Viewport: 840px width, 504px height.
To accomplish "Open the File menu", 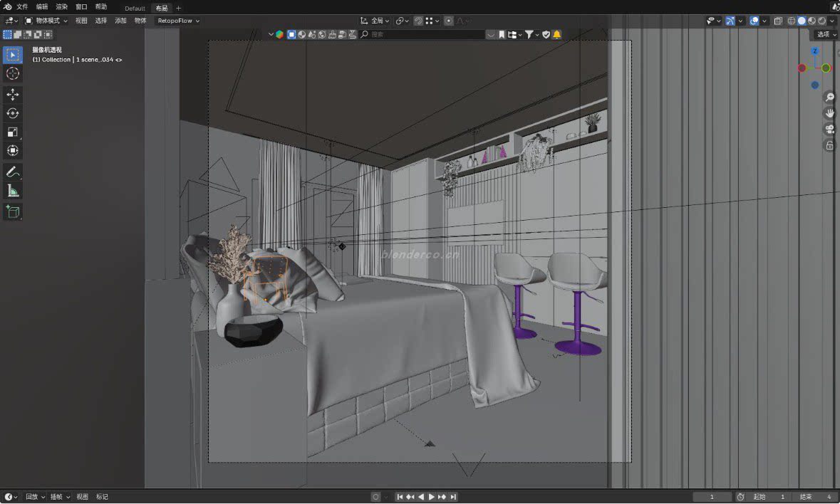I will 23,7.
